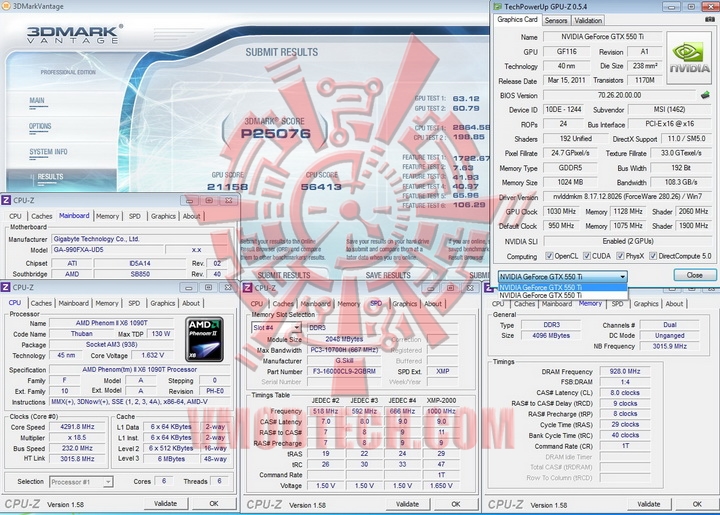The height and width of the screenshot is (515, 720).
Task: Switch to the Validation tab in GPU-Z
Action: 588,21
